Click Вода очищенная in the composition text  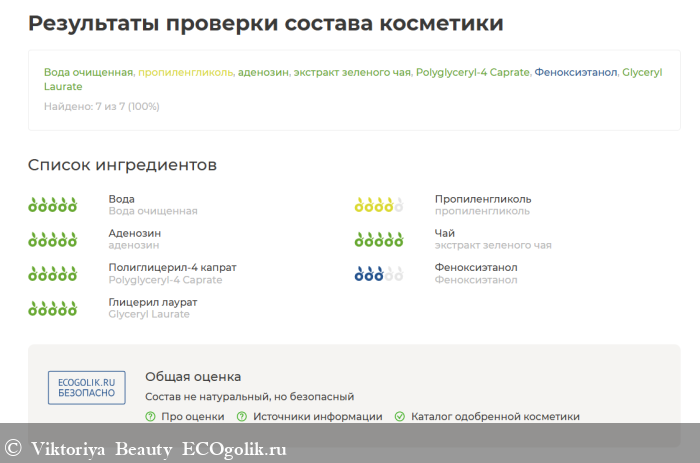[x=88, y=72]
